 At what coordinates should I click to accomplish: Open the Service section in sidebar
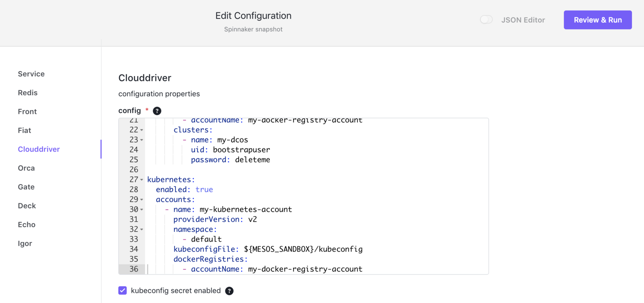click(x=31, y=74)
